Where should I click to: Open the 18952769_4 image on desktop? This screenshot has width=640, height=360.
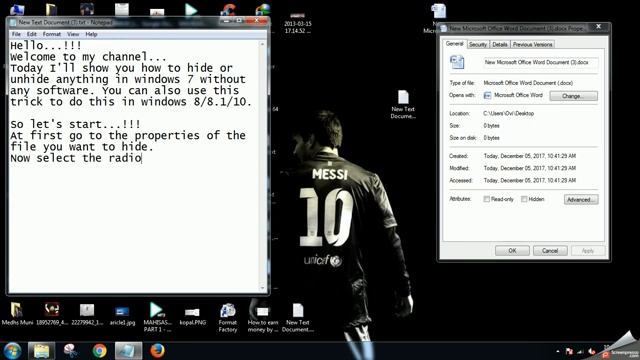point(52,314)
